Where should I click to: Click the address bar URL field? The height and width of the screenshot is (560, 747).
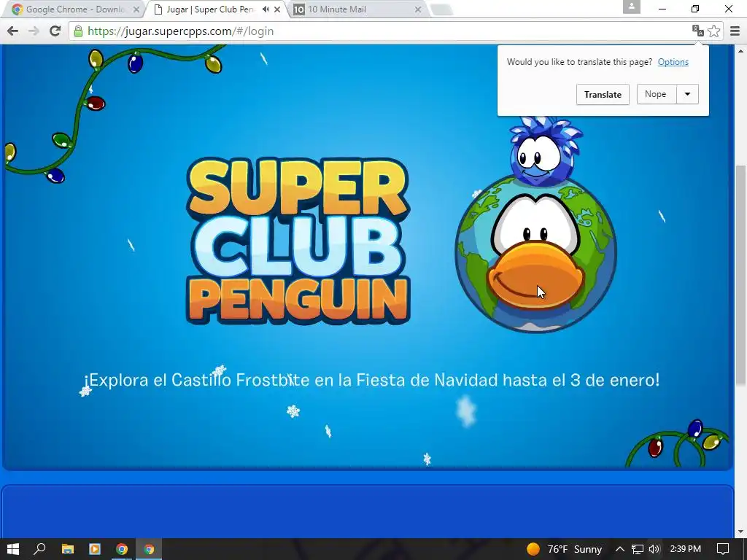point(381,31)
